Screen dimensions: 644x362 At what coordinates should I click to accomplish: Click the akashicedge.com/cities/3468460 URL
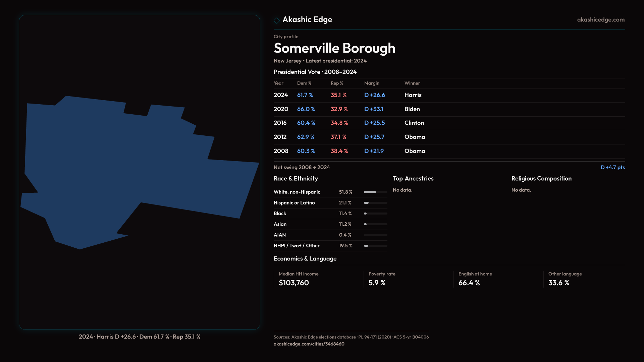pyautogui.click(x=309, y=344)
